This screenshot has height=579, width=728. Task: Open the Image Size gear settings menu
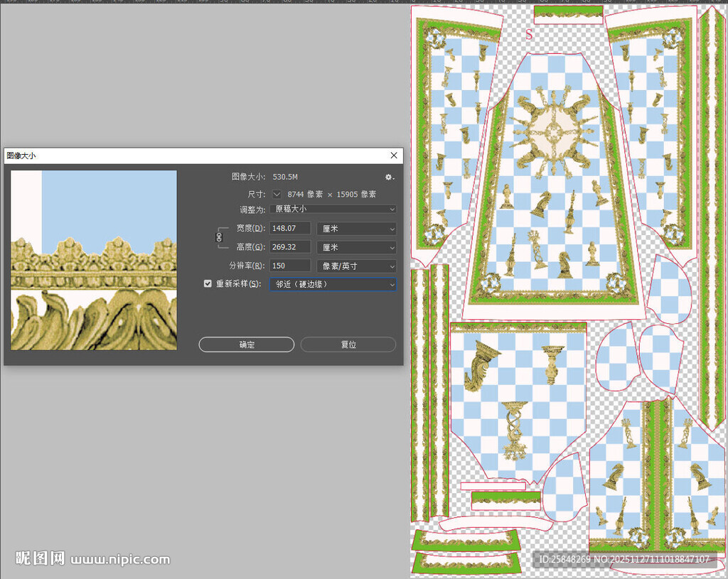[x=389, y=177]
